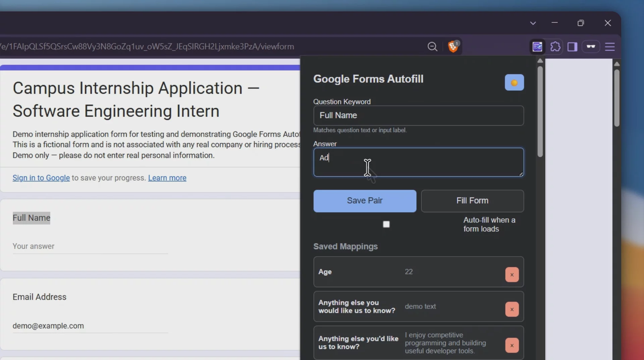Click the '22' mapping answer value

tap(409, 272)
